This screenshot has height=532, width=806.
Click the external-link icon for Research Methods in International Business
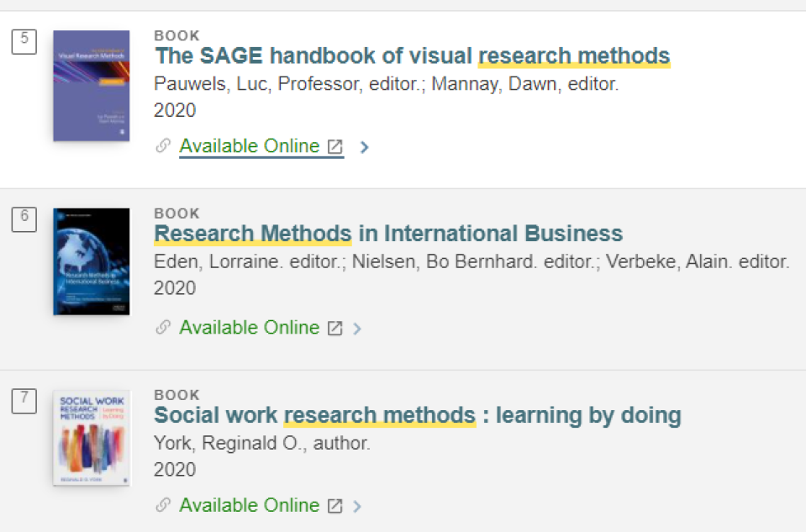[x=335, y=328]
